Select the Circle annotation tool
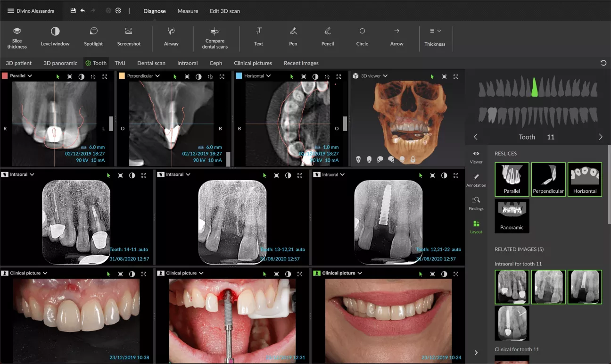 pos(362,38)
